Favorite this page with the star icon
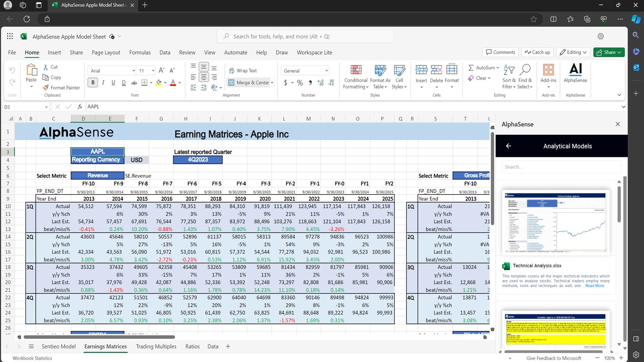Image resolution: width=644 pixels, height=362 pixels. click(534, 19)
